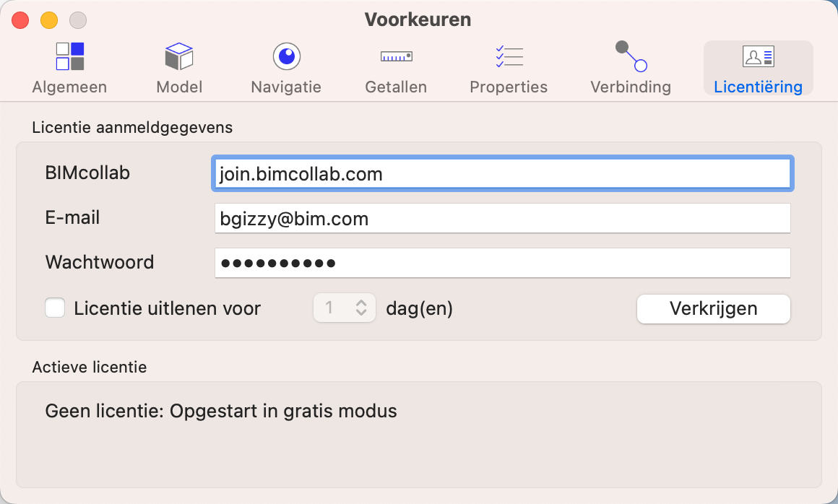Open the Navigatie eye icon
Image resolution: width=838 pixels, height=504 pixels.
point(287,56)
